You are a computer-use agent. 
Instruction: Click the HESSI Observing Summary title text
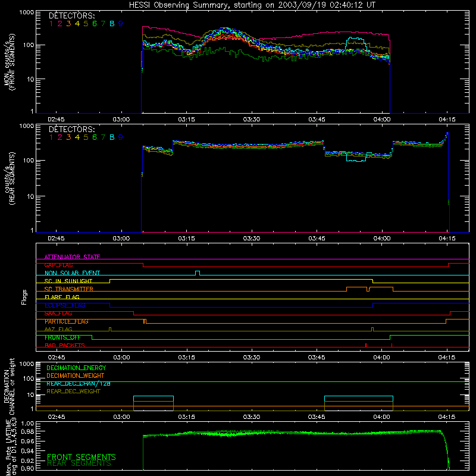[x=252, y=5]
